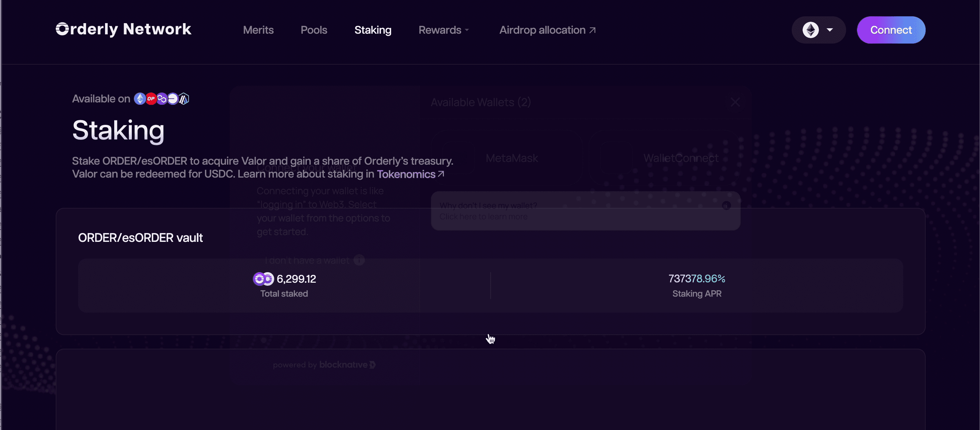980x430 pixels.
Task: Click the Ethereum icon in the network selector
Action: point(811,30)
